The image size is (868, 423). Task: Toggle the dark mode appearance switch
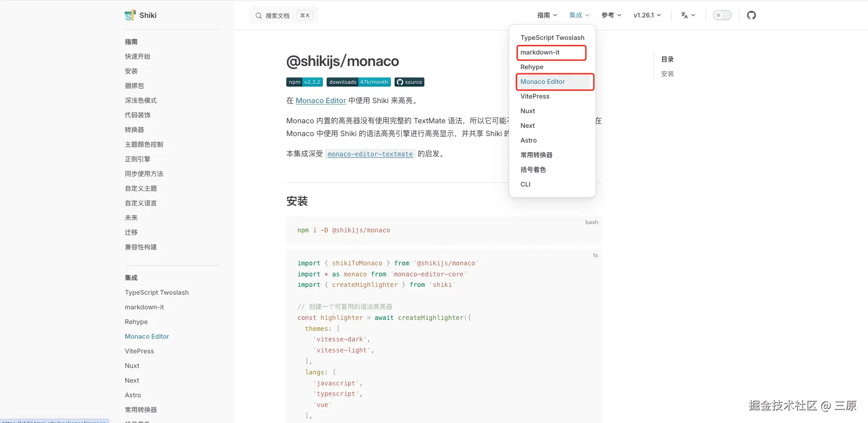pyautogui.click(x=723, y=15)
